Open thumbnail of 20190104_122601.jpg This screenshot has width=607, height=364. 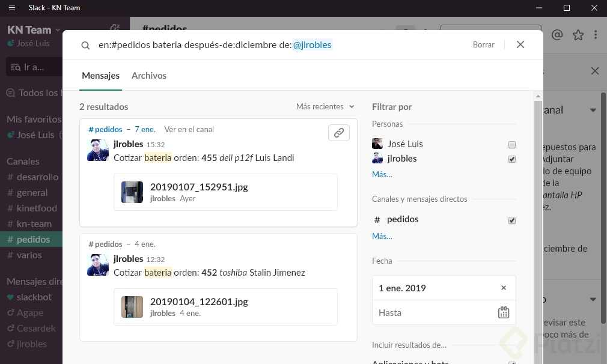coord(132,307)
